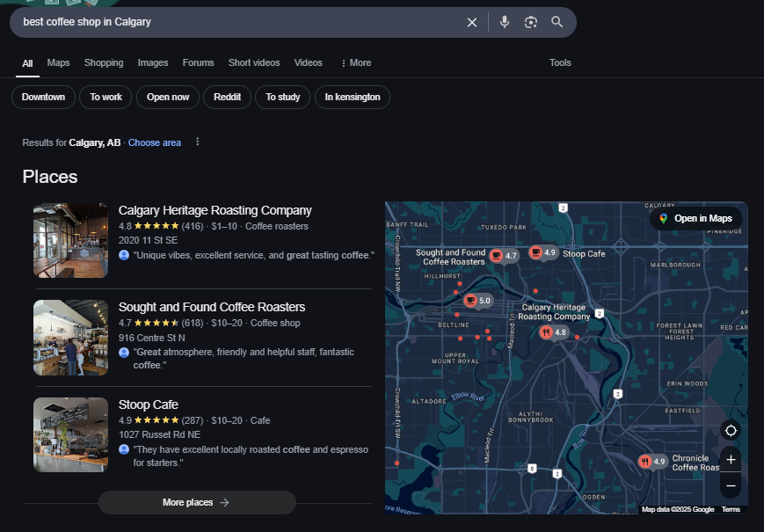Zoom in on the map
This screenshot has width=764, height=532.
tap(730, 460)
